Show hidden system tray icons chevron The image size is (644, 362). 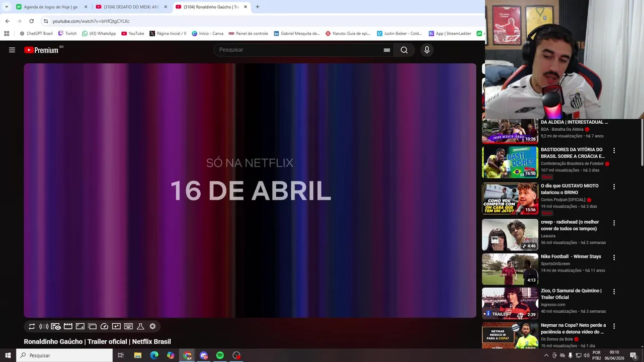point(546,355)
